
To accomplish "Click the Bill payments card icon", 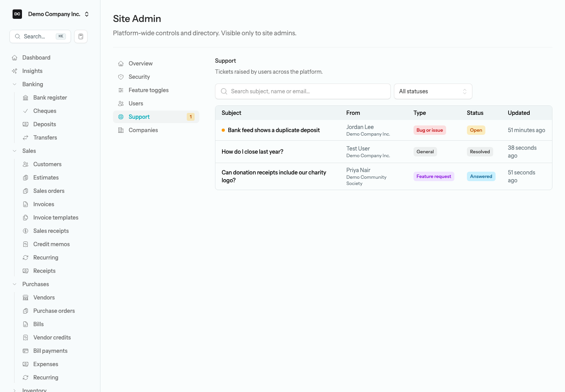I will click(26, 351).
